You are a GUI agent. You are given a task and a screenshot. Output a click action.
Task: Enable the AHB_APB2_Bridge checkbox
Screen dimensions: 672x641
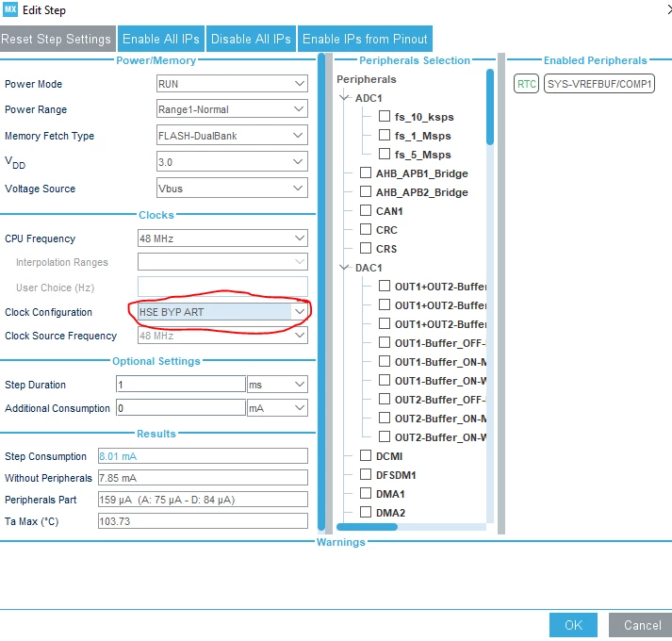tap(366, 191)
